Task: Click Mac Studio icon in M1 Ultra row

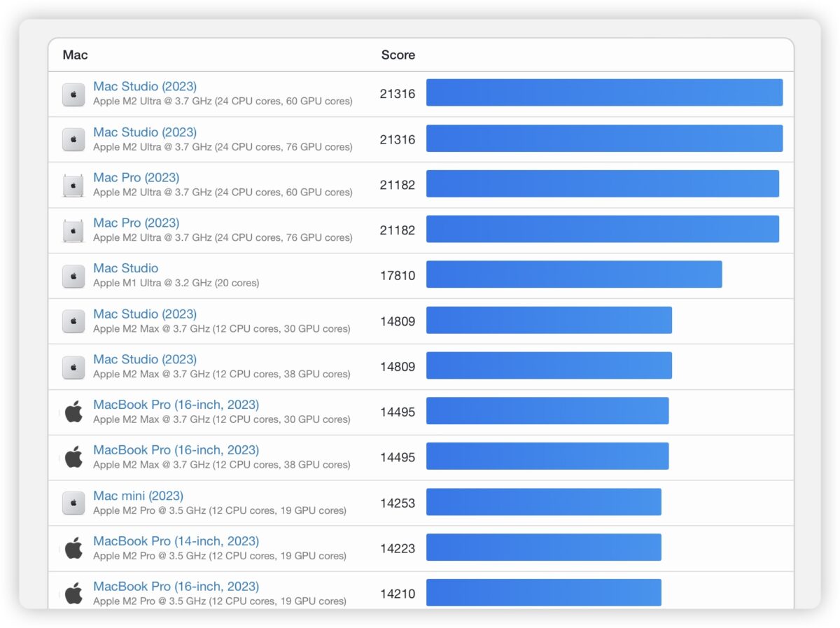Action: 73,276
